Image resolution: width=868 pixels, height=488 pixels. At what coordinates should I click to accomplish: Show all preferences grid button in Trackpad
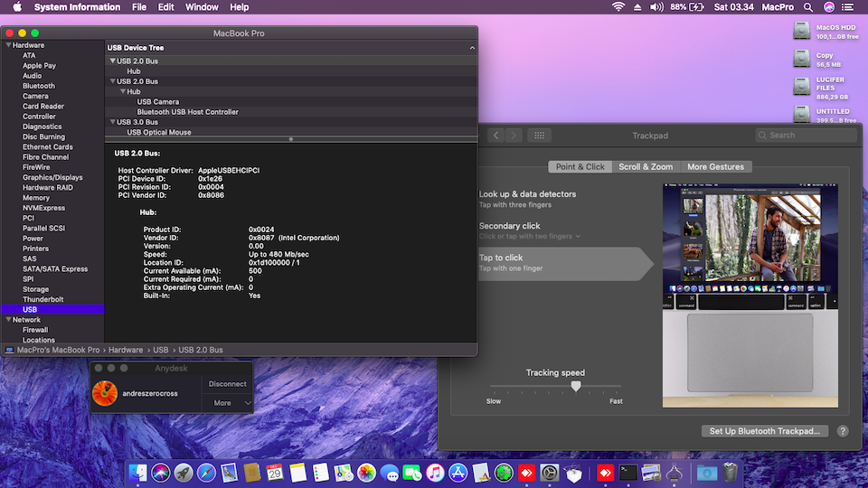point(539,136)
